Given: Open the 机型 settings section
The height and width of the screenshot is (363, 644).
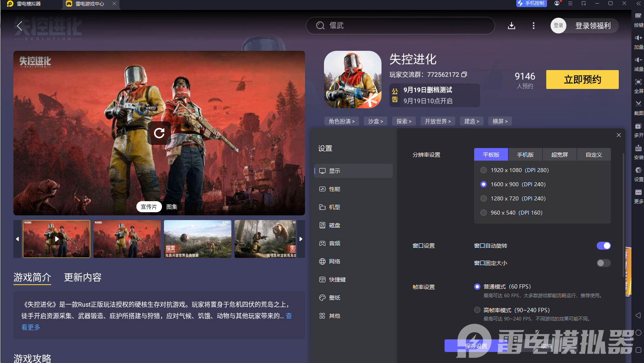Looking at the screenshot, I should click(354, 207).
